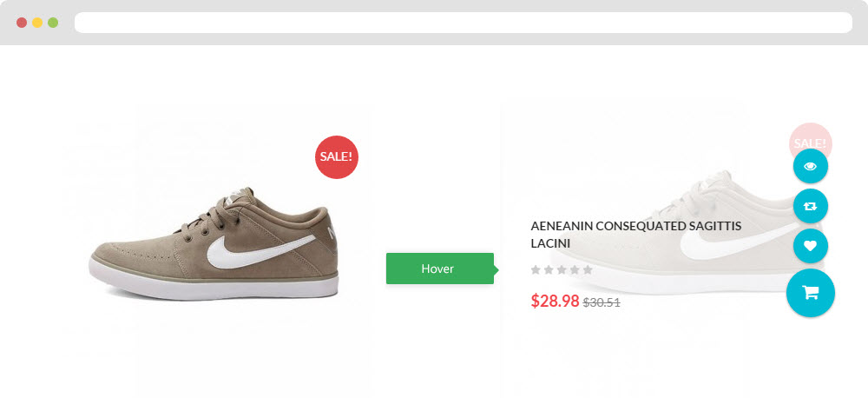
Task: Add the shoe to wishlist via heart icon
Action: coord(811,246)
